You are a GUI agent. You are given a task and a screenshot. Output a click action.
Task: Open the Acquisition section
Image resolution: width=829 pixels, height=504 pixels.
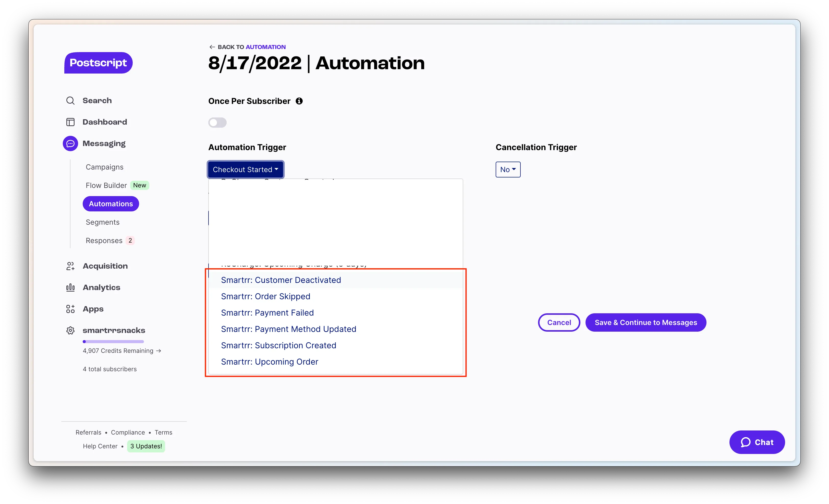pyautogui.click(x=105, y=266)
